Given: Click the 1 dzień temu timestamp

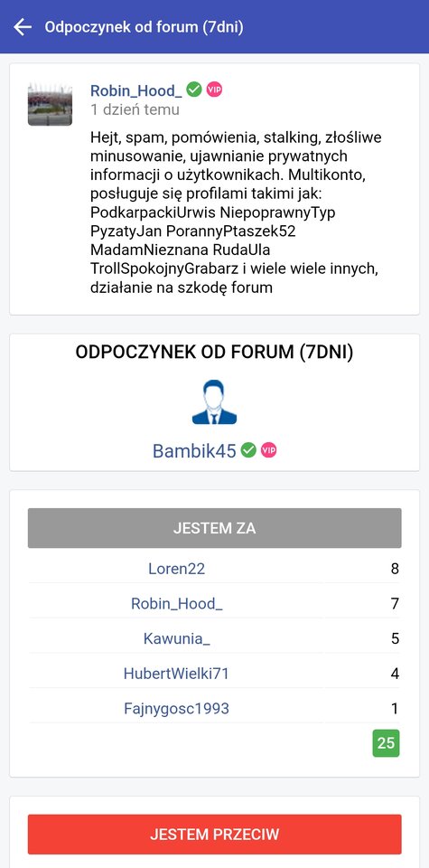Looking at the screenshot, I should 135,109.
